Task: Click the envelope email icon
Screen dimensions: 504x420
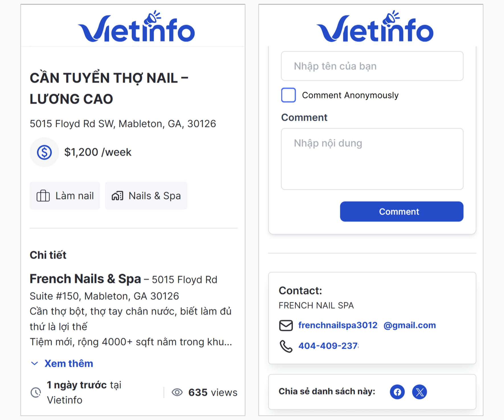Action: (x=286, y=325)
